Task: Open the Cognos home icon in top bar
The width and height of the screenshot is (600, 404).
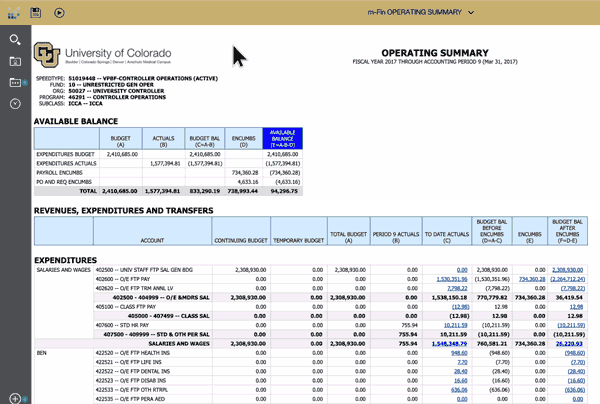Action: coord(14,13)
